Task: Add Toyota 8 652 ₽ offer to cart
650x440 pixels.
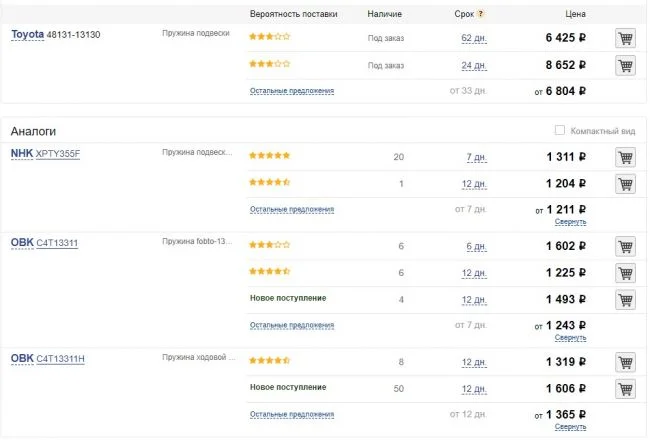Action: point(625,65)
